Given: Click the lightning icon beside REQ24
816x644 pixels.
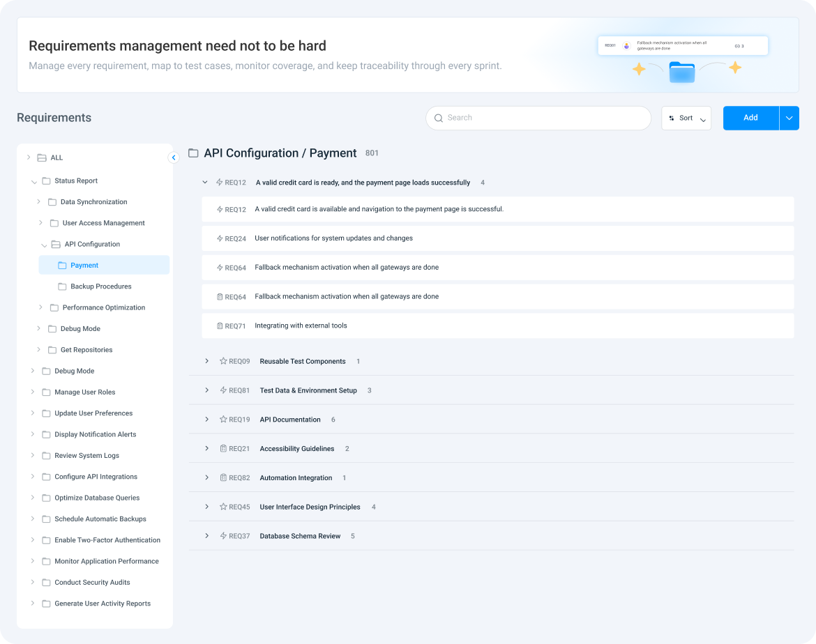Looking at the screenshot, I should pyautogui.click(x=220, y=238).
